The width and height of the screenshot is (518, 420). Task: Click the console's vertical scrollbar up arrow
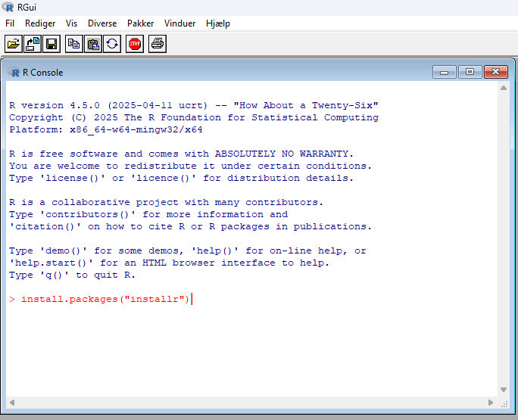pyautogui.click(x=504, y=89)
